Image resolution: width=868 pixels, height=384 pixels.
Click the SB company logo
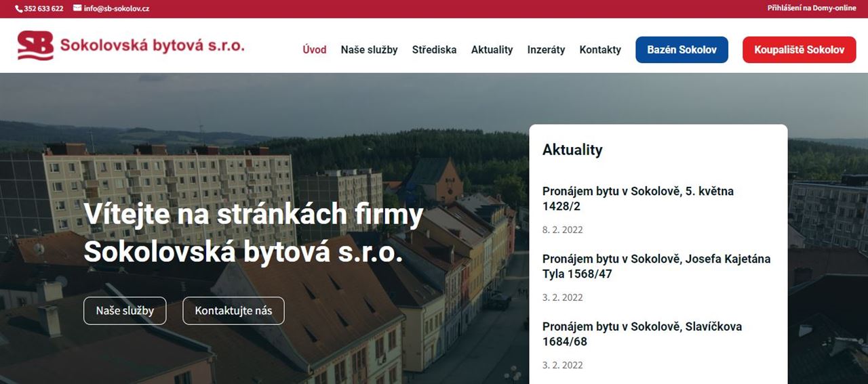(35, 45)
